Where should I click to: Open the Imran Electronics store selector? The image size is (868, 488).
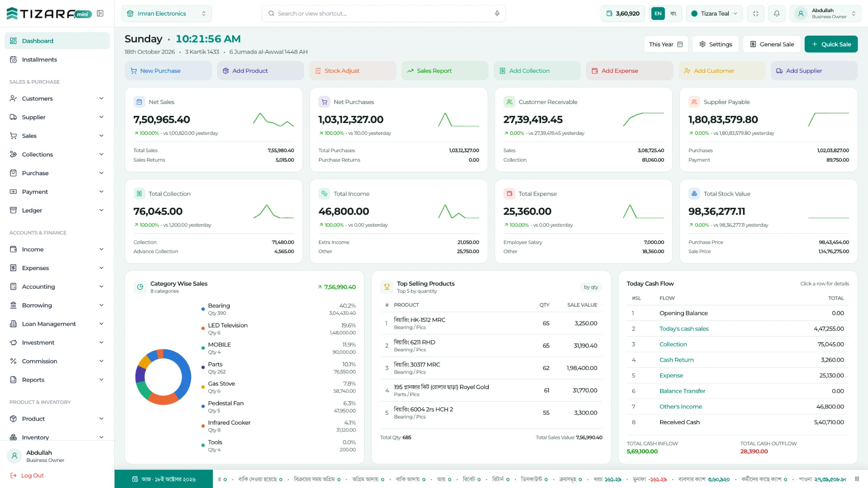click(167, 13)
